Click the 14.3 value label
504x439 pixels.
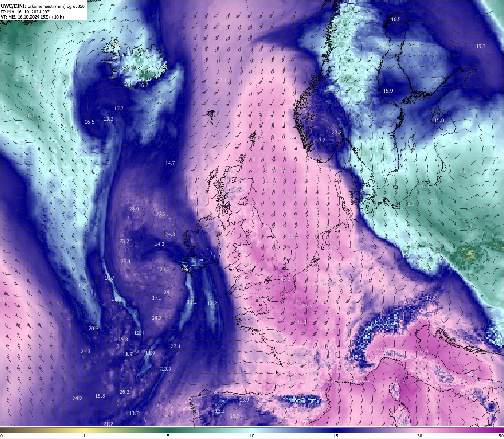point(159,244)
